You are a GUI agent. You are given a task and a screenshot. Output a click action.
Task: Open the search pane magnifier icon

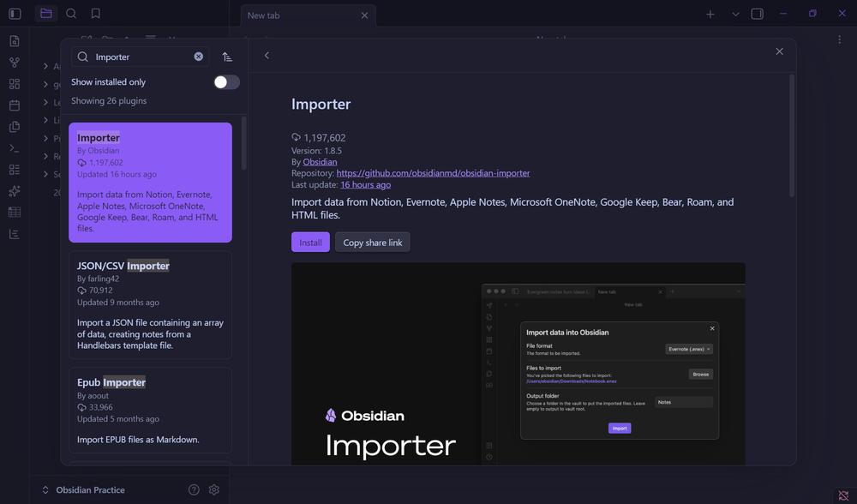(71, 14)
